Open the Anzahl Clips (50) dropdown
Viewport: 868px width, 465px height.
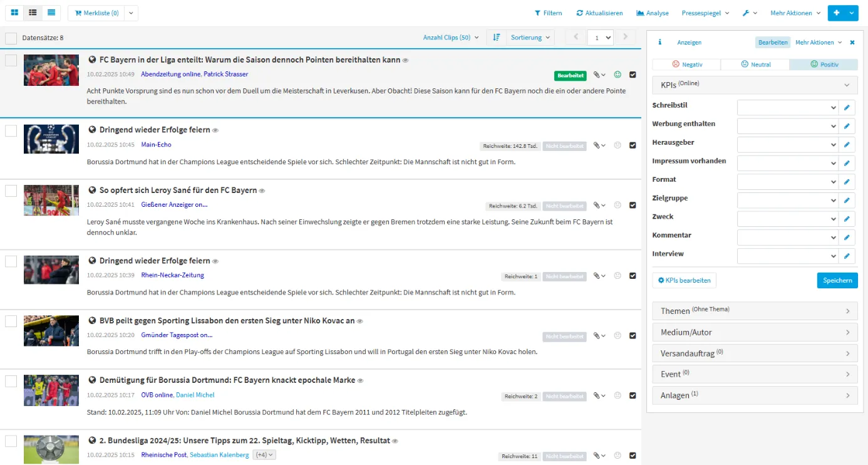(450, 38)
